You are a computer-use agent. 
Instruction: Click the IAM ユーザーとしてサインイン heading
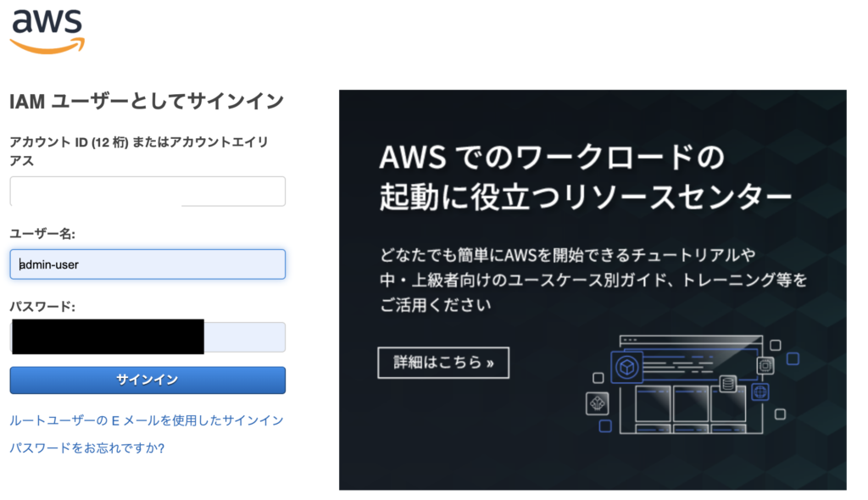[147, 102]
